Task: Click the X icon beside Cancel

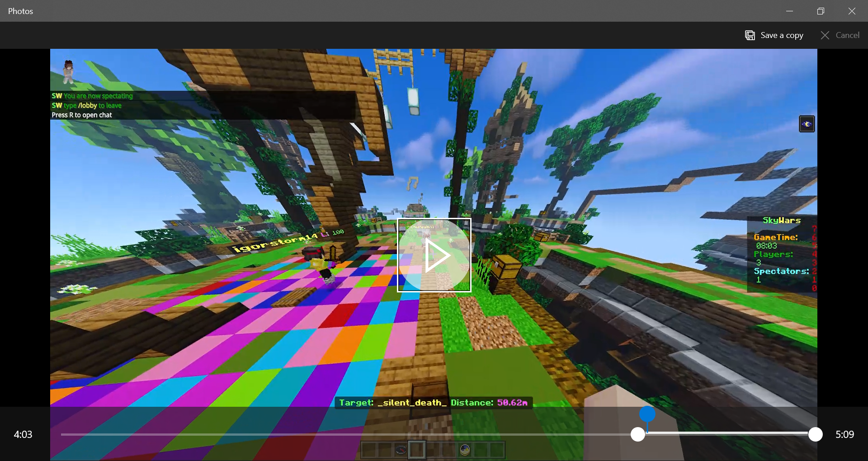Action: tap(825, 35)
